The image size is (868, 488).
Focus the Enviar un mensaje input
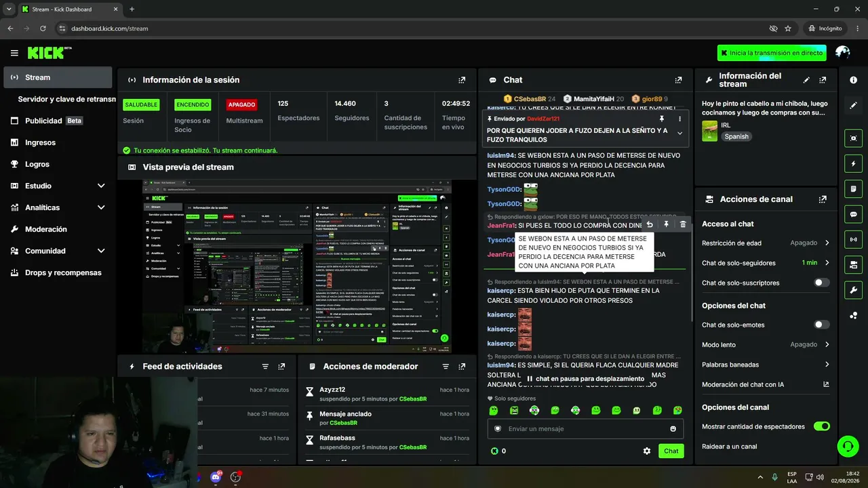tap(585, 429)
